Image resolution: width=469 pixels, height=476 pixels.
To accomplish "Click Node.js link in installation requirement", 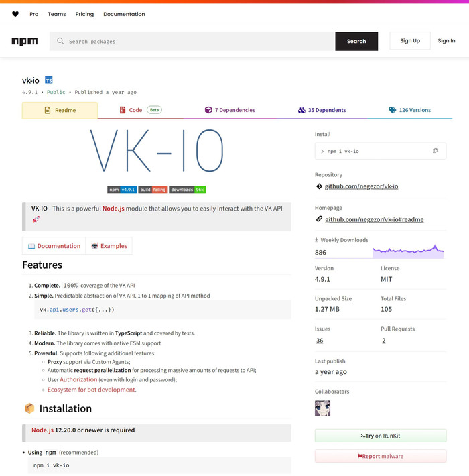I will click(42, 430).
